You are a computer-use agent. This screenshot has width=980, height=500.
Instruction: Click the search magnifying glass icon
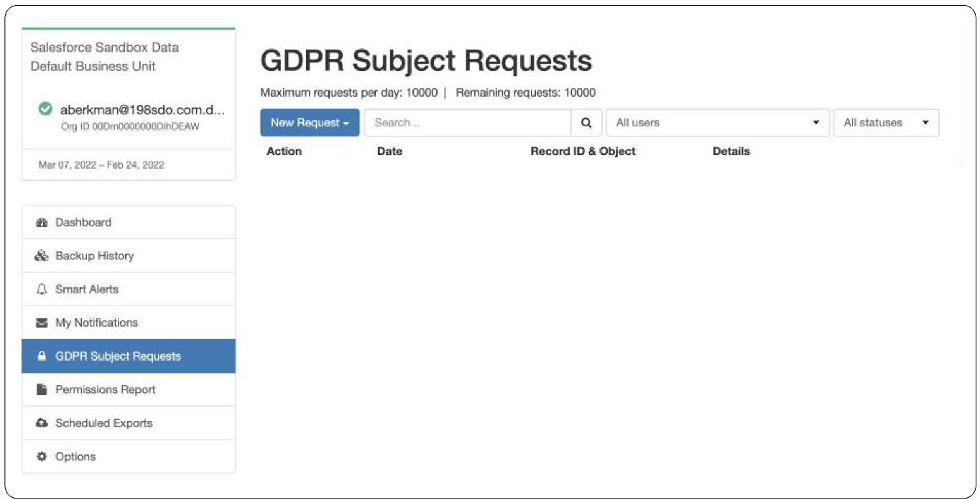point(586,122)
